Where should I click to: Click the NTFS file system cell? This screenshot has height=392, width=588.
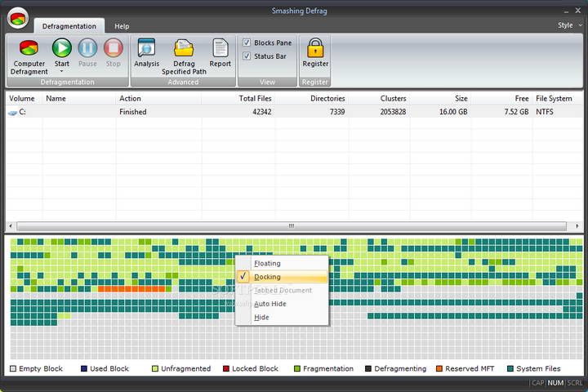(545, 112)
